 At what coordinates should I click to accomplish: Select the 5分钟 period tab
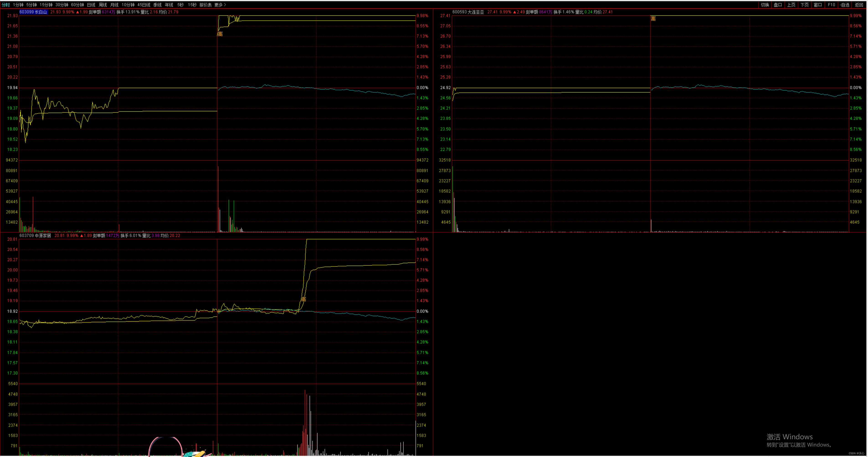click(32, 5)
